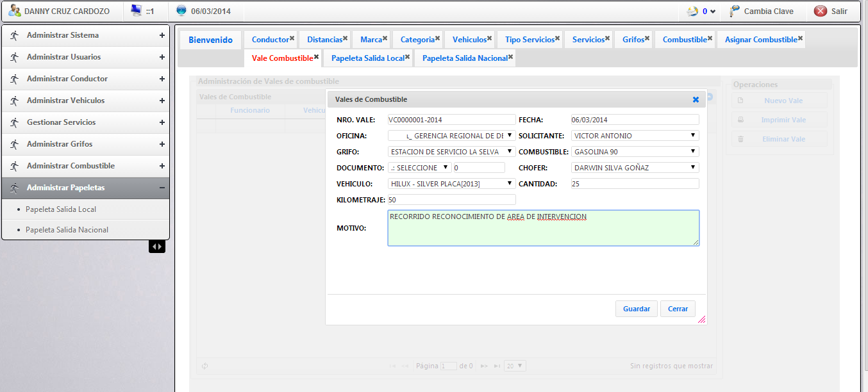
Task: Click the Nuevo Vale button
Action: (x=780, y=101)
